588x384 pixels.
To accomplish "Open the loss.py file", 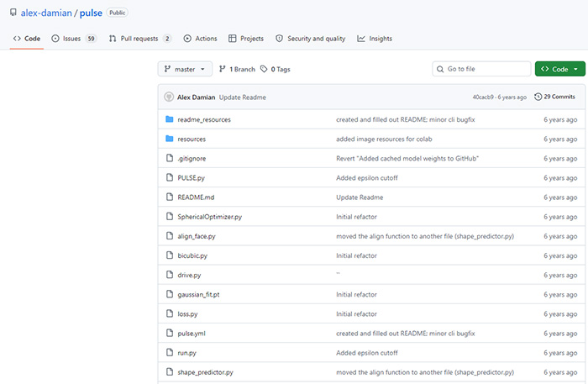I will [x=187, y=314].
